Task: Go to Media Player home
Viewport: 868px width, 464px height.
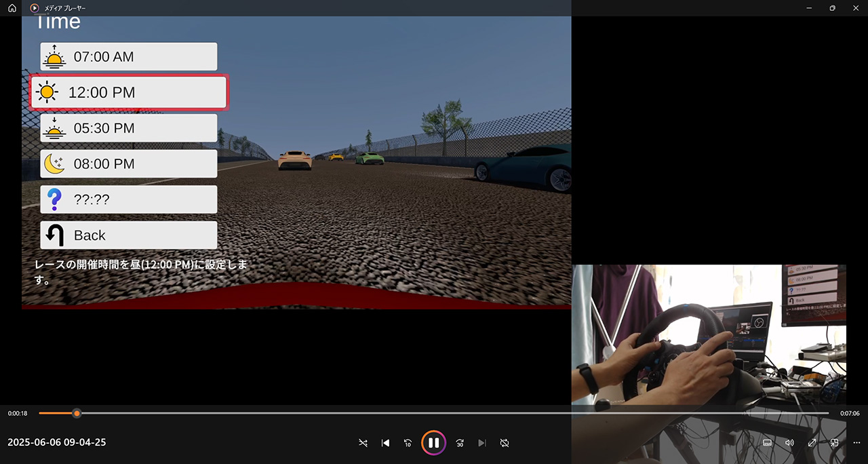Action: point(12,8)
